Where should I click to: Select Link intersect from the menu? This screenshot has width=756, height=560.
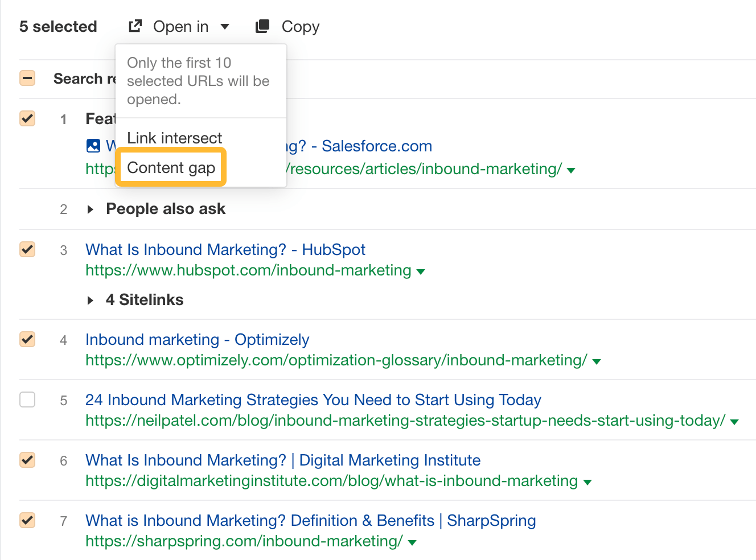click(x=174, y=138)
